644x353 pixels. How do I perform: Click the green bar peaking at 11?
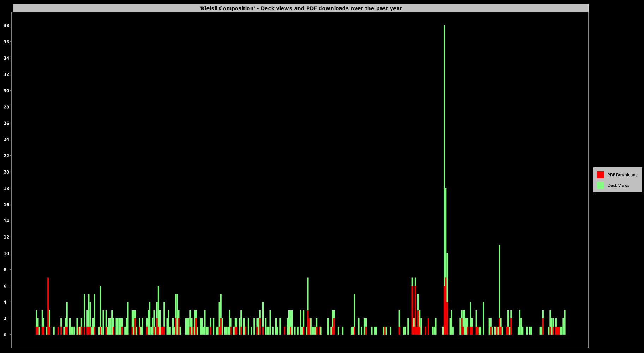(x=499, y=282)
